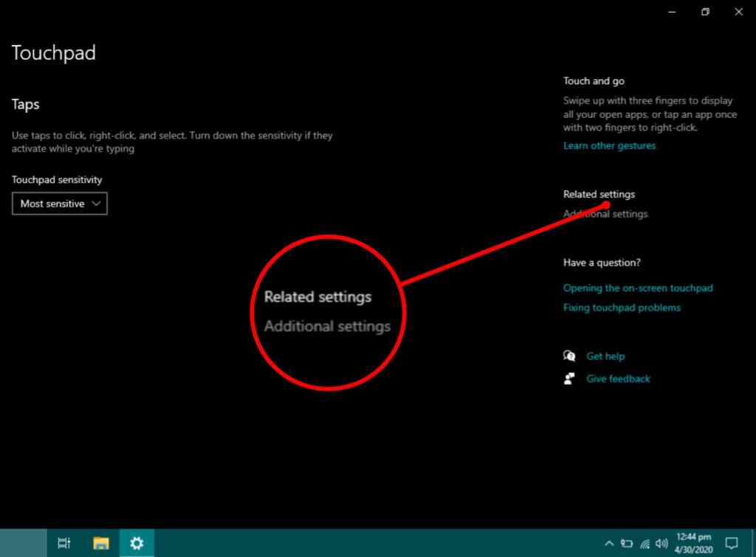Screen dimensions: 756x557
Task: Open the Opening the on-screen touchpad link
Action: pyautogui.click(x=638, y=288)
